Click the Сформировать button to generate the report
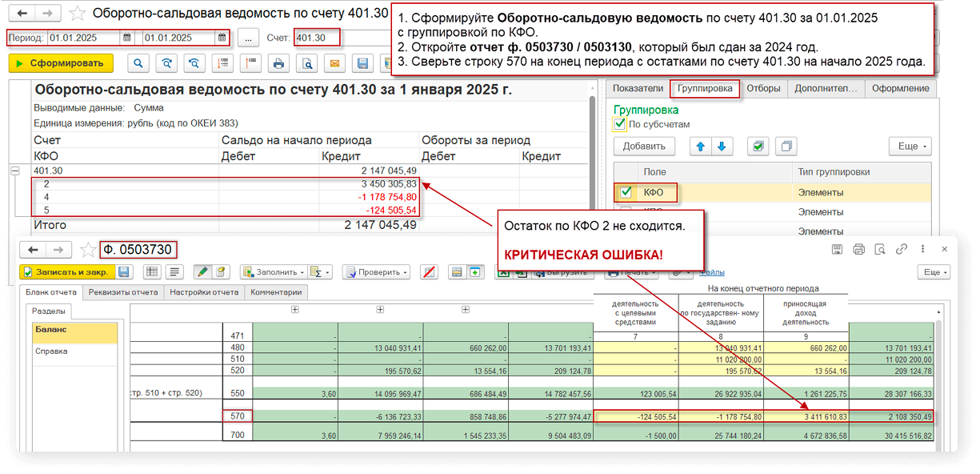The width and height of the screenshot is (980, 474). pos(62,63)
